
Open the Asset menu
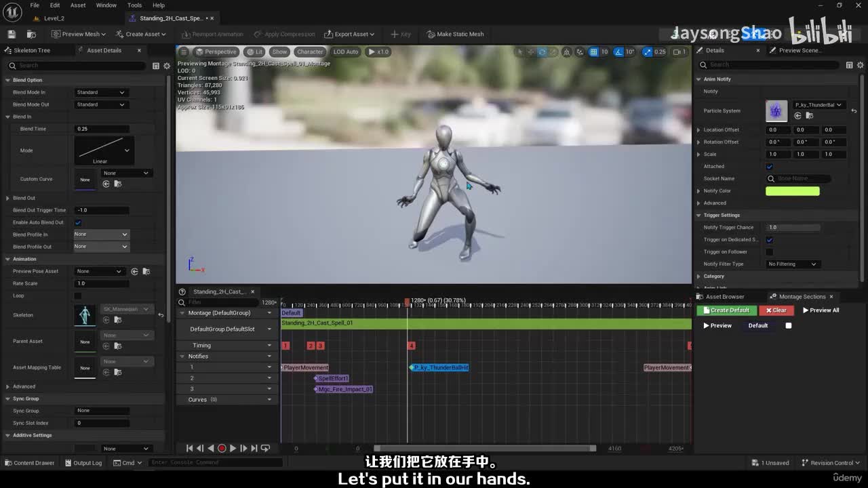pyautogui.click(x=78, y=5)
